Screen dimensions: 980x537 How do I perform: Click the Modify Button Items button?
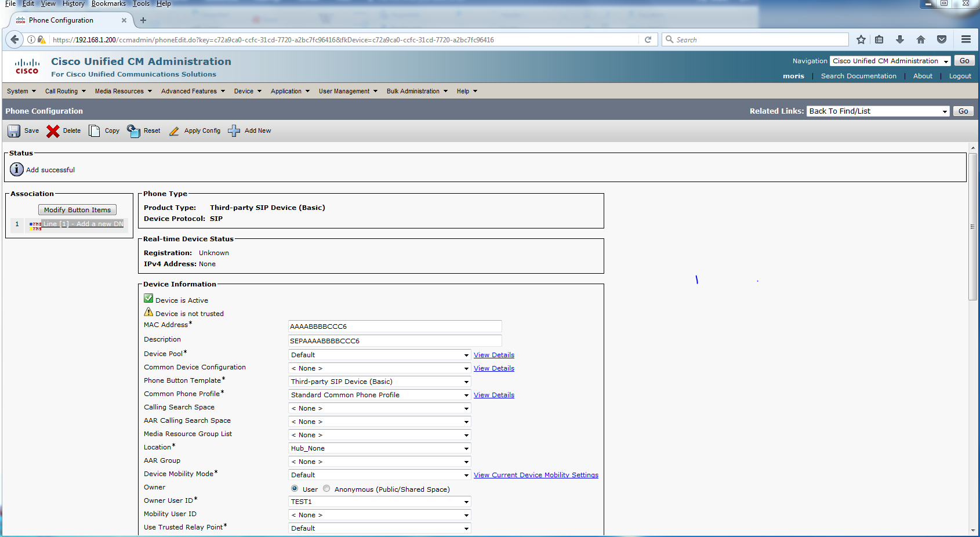point(77,210)
